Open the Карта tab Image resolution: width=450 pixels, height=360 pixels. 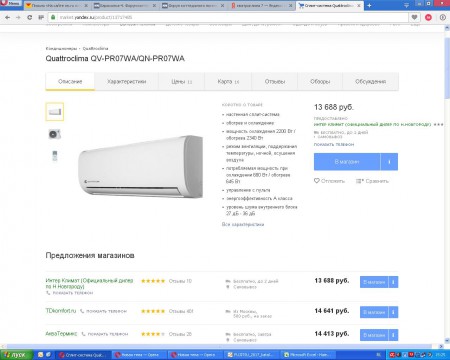(228, 81)
